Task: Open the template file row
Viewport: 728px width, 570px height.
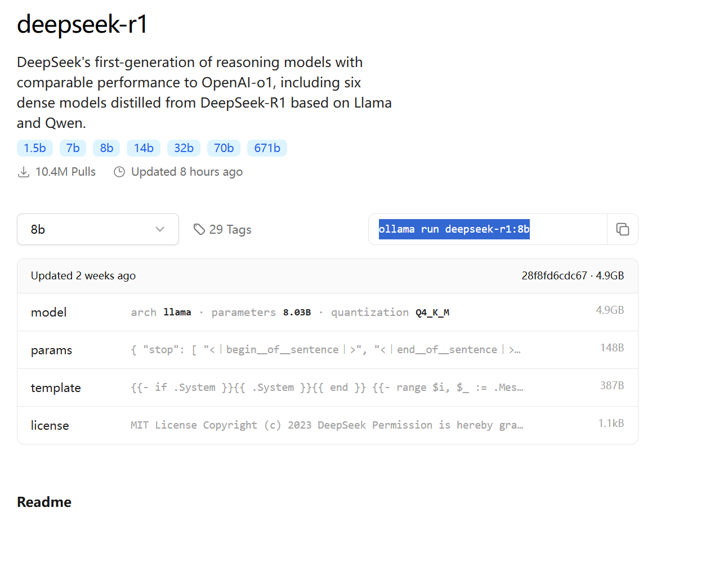Action: point(328,388)
